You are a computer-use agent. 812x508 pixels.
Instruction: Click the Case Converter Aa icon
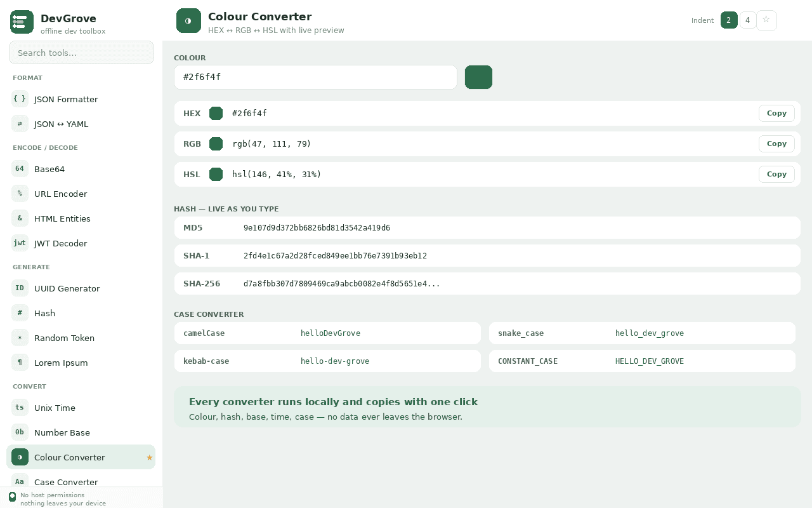click(x=20, y=482)
